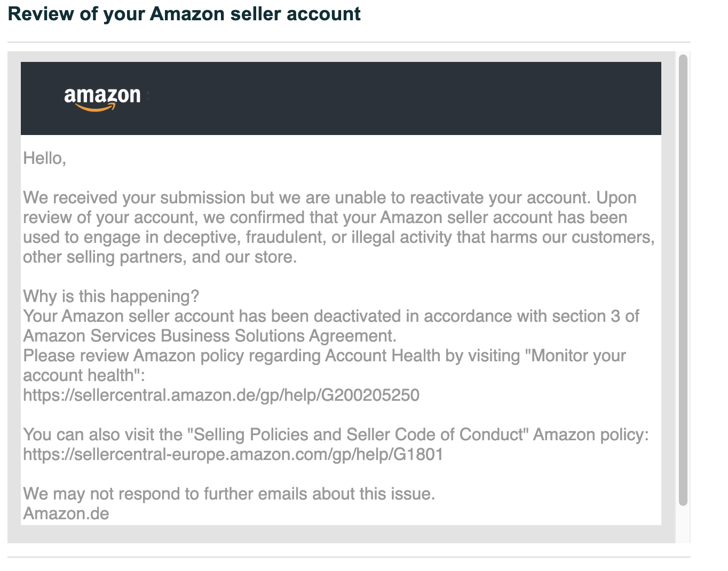The height and width of the screenshot is (571, 728).
Task: Click the "Why is this happening?" heading
Action: [111, 296]
